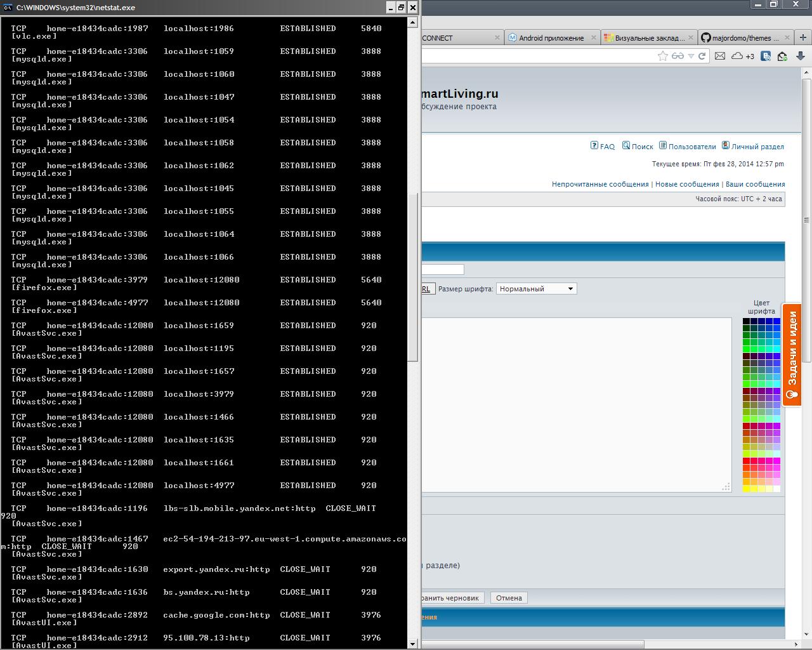Click the console scrollbar down arrow
This screenshot has width=812, height=650.
(413, 644)
